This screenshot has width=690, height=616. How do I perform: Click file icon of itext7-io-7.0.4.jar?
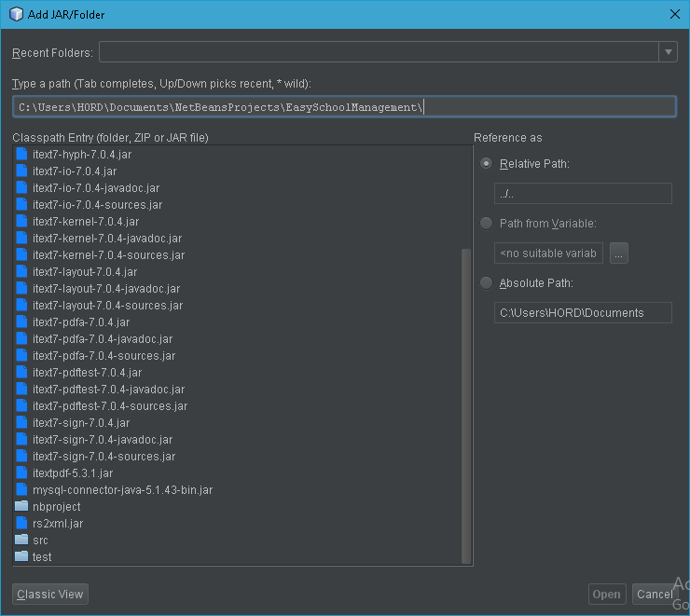point(21,171)
